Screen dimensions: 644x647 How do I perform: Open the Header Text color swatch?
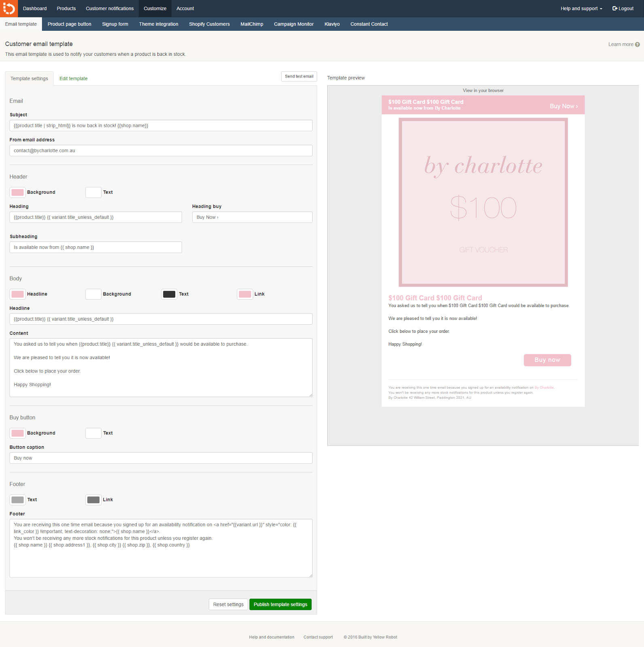click(93, 192)
